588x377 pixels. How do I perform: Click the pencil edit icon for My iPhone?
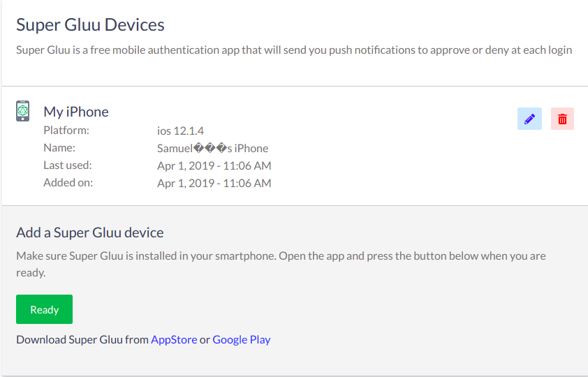(x=529, y=119)
